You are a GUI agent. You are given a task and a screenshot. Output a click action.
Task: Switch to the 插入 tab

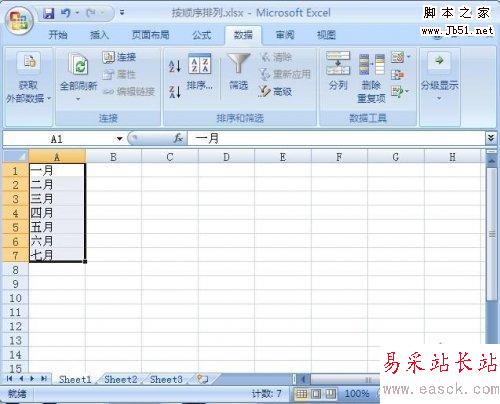(99, 35)
